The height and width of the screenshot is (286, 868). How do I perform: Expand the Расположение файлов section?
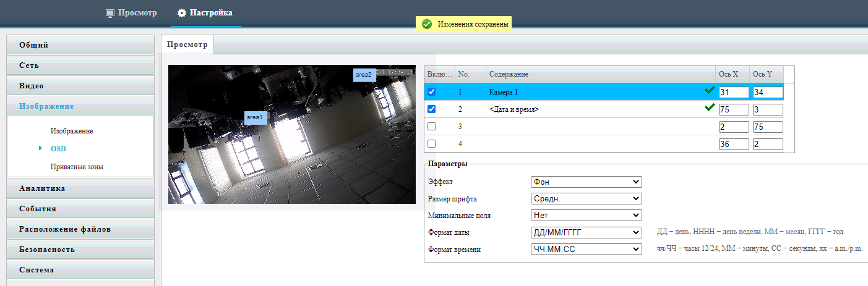80,229
